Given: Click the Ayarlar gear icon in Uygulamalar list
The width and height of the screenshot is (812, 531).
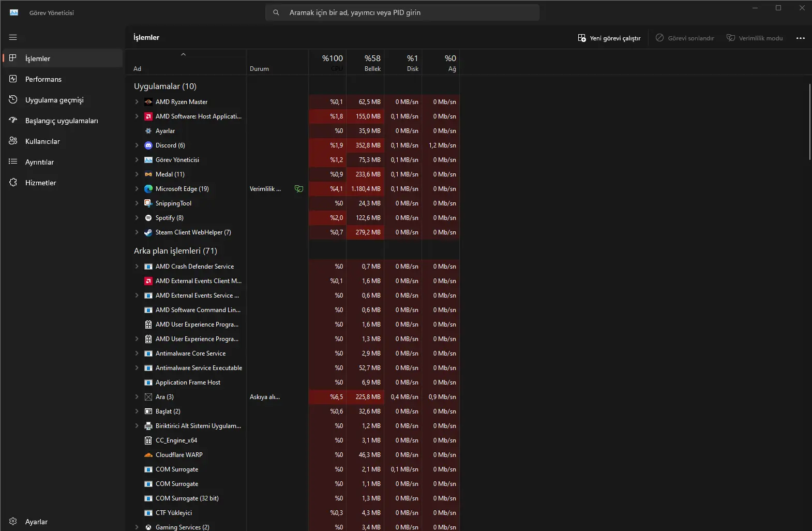Looking at the screenshot, I should [x=148, y=131].
